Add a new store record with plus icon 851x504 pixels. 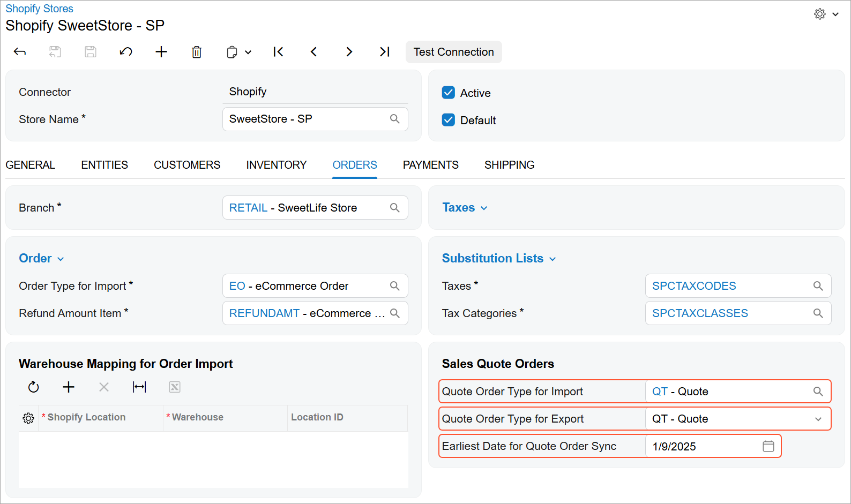(x=161, y=52)
